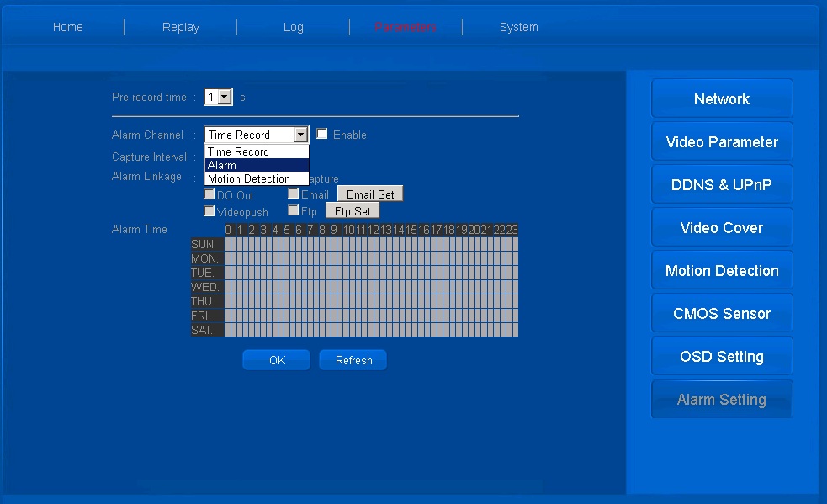Open the Ftp Set configuration
This screenshot has height=504, width=827.
point(353,211)
